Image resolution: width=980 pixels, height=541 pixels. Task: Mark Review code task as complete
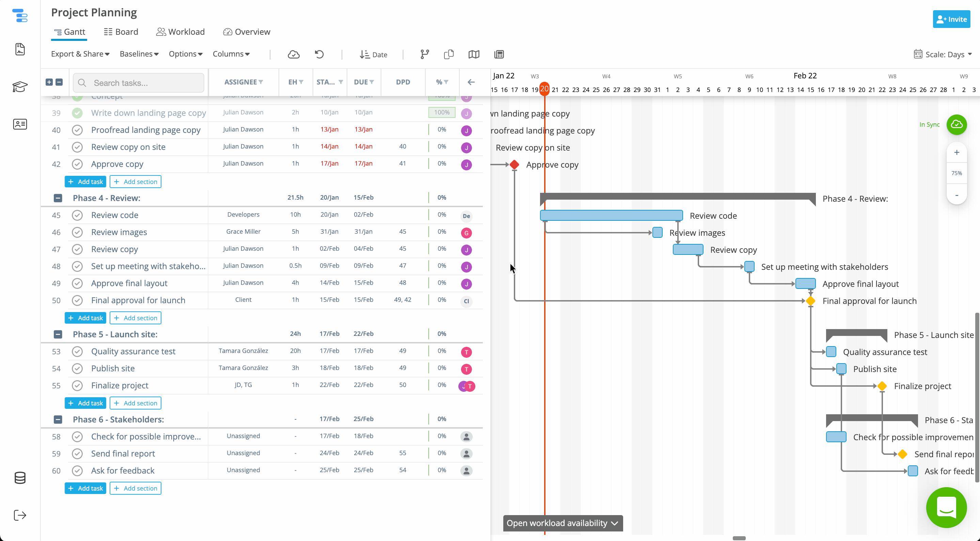77,215
